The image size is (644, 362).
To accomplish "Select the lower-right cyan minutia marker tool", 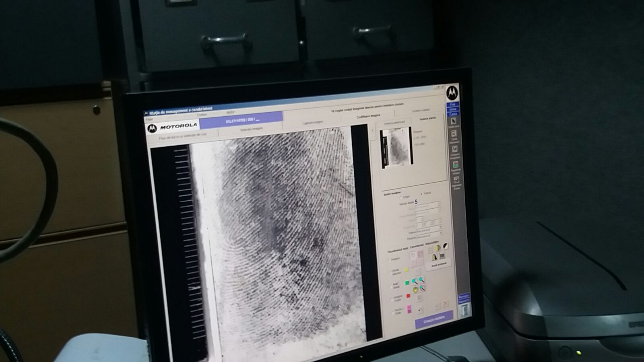I will [422, 288].
